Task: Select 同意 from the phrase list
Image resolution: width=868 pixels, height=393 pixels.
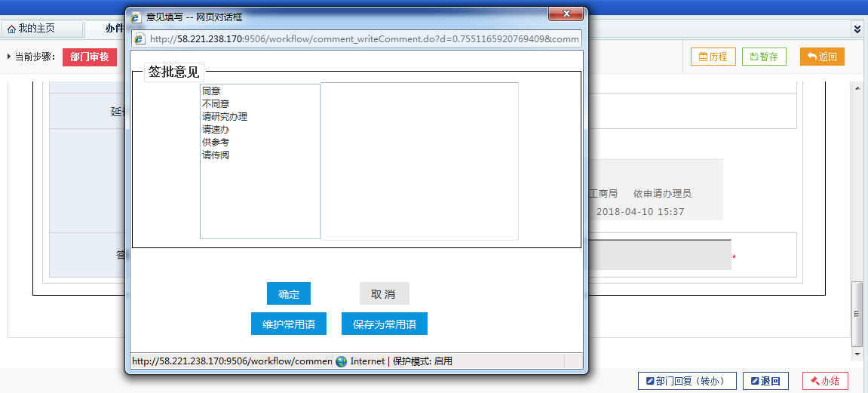Action: pos(211,91)
